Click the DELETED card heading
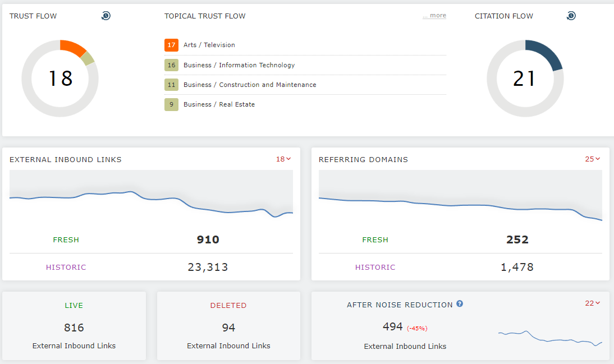This screenshot has height=364, width=614. 228,305
